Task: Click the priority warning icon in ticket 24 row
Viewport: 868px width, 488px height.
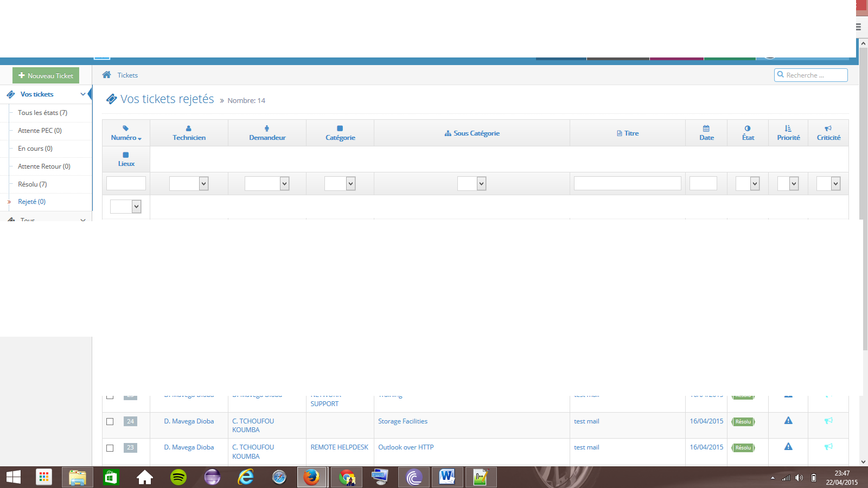Action: [788, 421]
